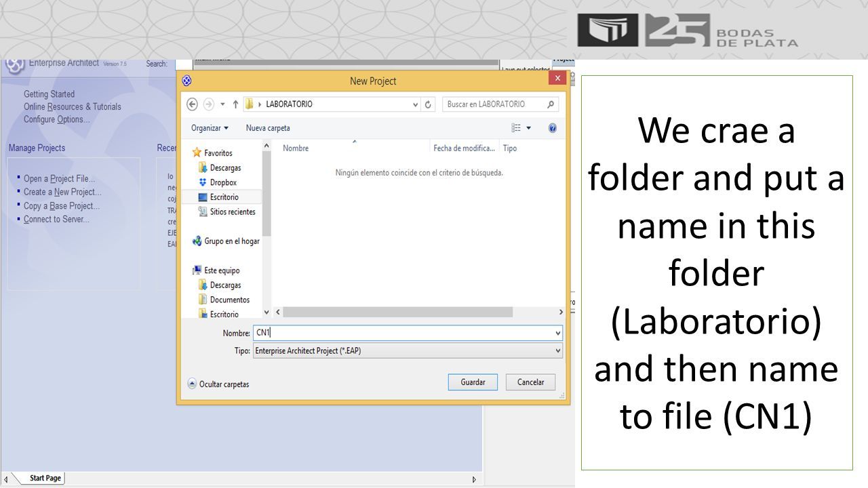The image size is (868, 488).
Task: Open the view options dropdown arrow
Action: click(529, 128)
